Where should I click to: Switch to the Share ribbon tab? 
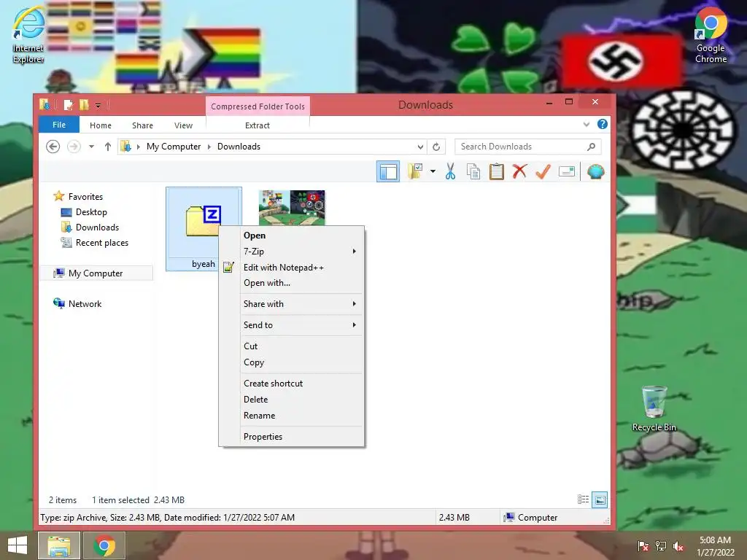click(142, 125)
